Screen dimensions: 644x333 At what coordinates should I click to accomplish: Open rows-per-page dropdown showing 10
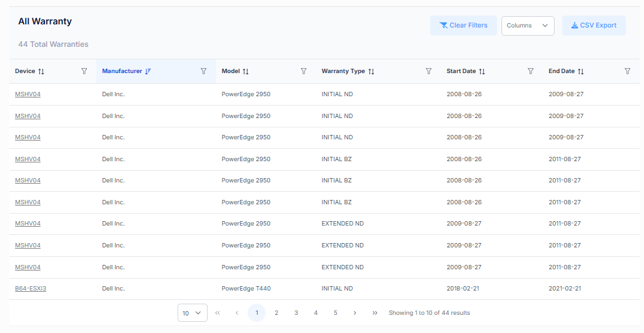(192, 313)
